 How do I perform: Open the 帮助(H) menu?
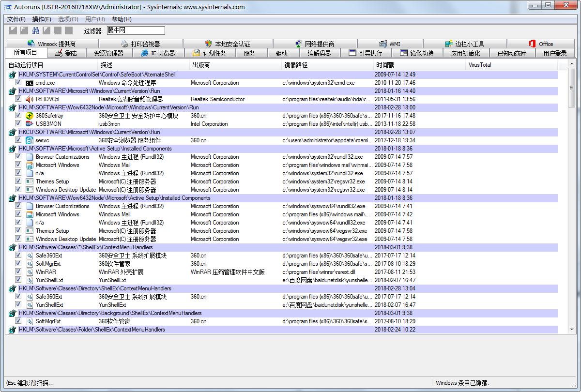click(x=122, y=19)
